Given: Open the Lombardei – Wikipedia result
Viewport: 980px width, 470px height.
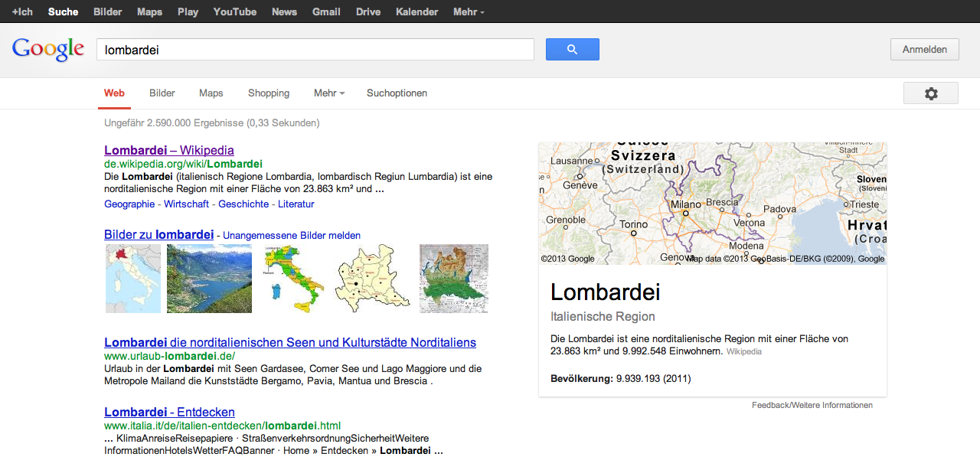Looking at the screenshot, I should [x=169, y=150].
